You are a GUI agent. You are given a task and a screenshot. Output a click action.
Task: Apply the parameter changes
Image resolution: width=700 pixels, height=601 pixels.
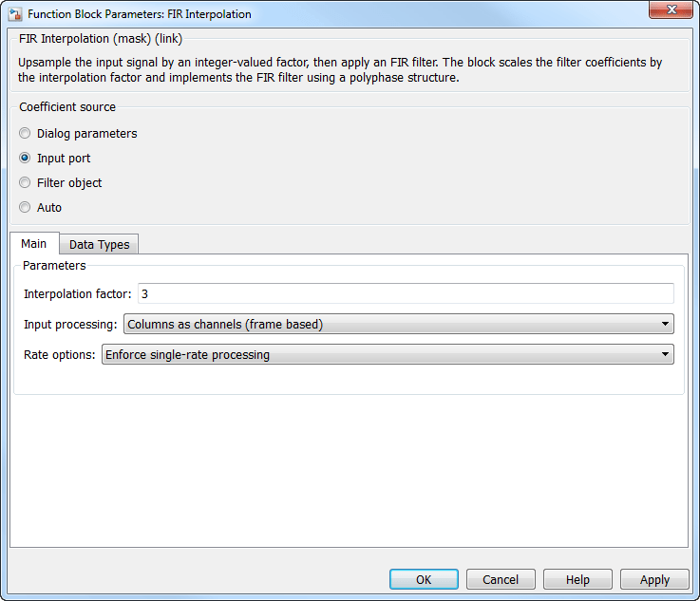coord(654,580)
